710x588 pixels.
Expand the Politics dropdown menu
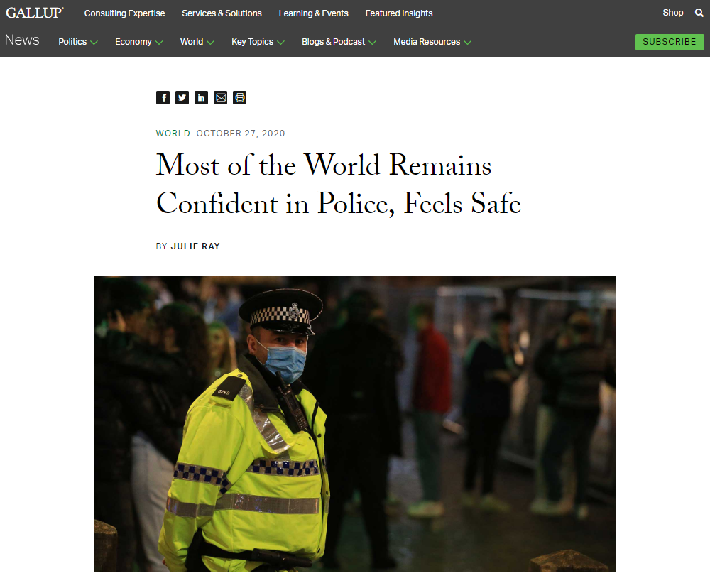pyautogui.click(x=78, y=42)
